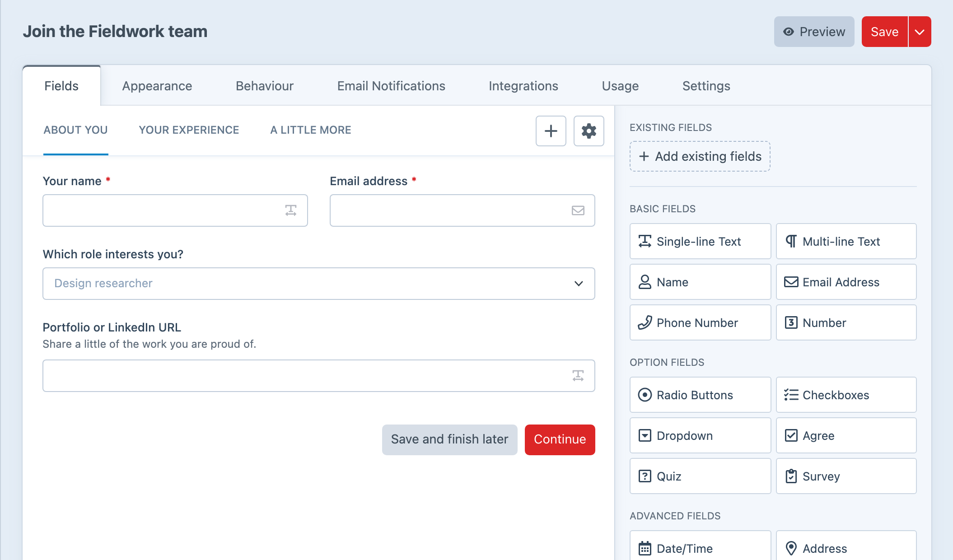This screenshot has height=560, width=953.
Task: Add a Survey field
Action: pyautogui.click(x=846, y=476)
